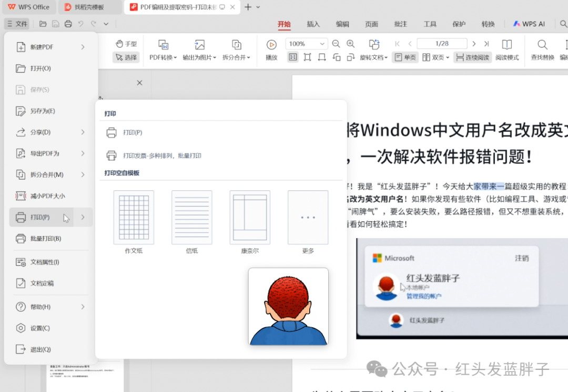568x392 pixels.
Task: Click the open folder icon in quick access toolbar
Action: (43, 24)
